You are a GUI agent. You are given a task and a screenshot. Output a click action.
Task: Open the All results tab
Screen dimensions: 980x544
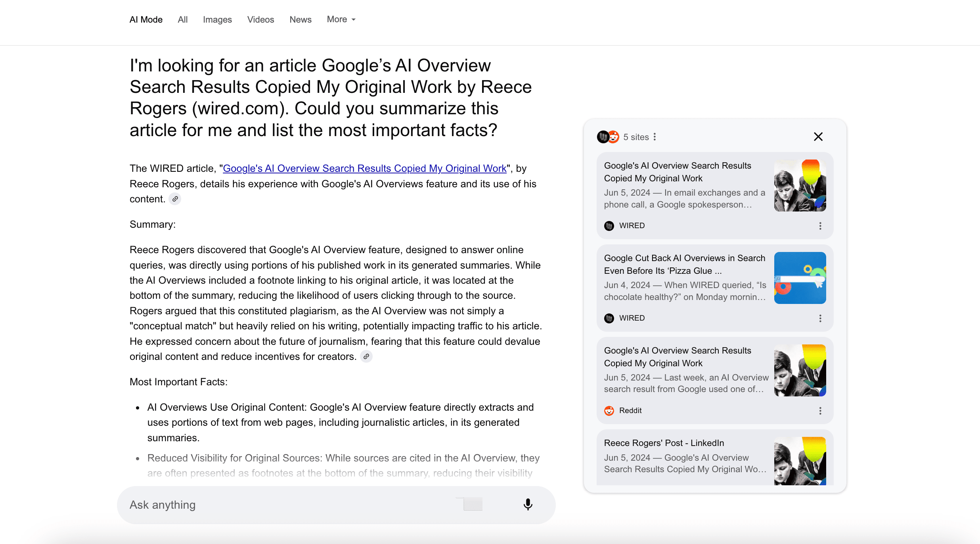(x=182, y=19)
